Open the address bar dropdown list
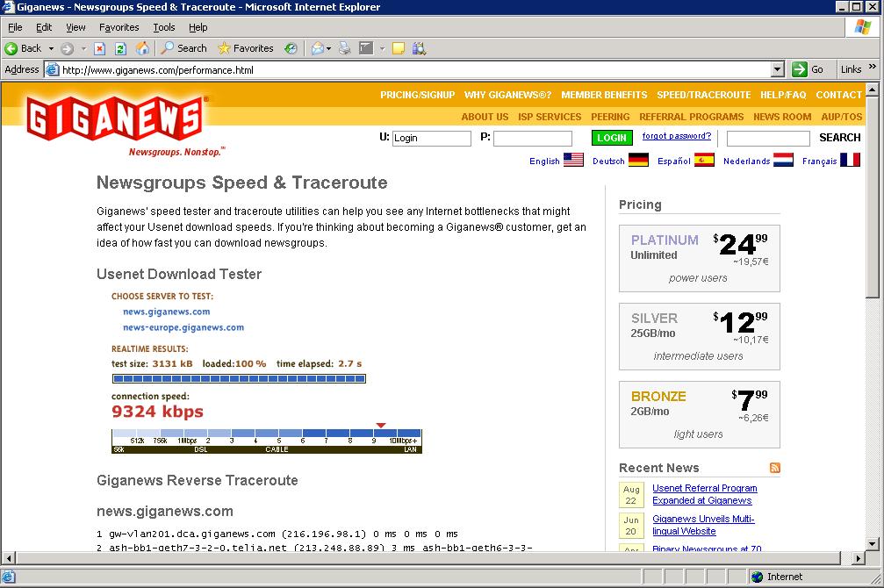This screenshot has height=588, width=884. (777, 69)
